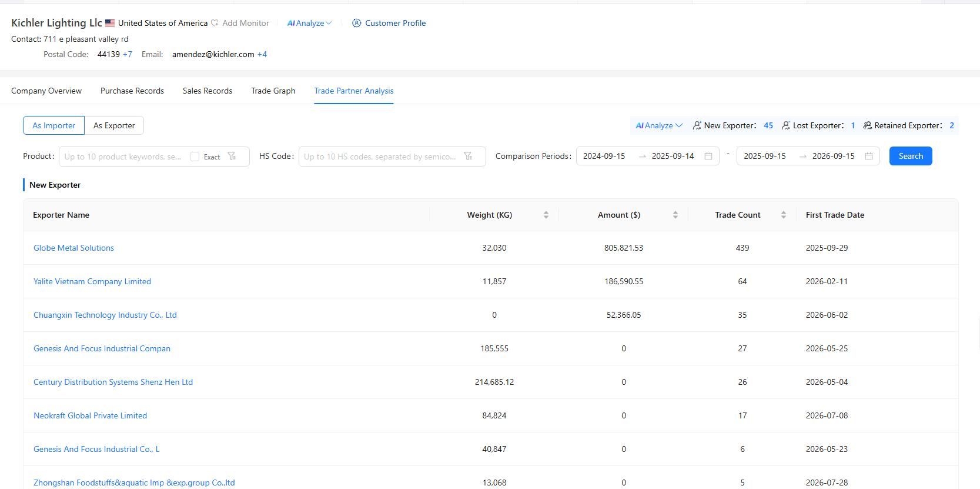Open the Company Overview tab

(46, 91)
